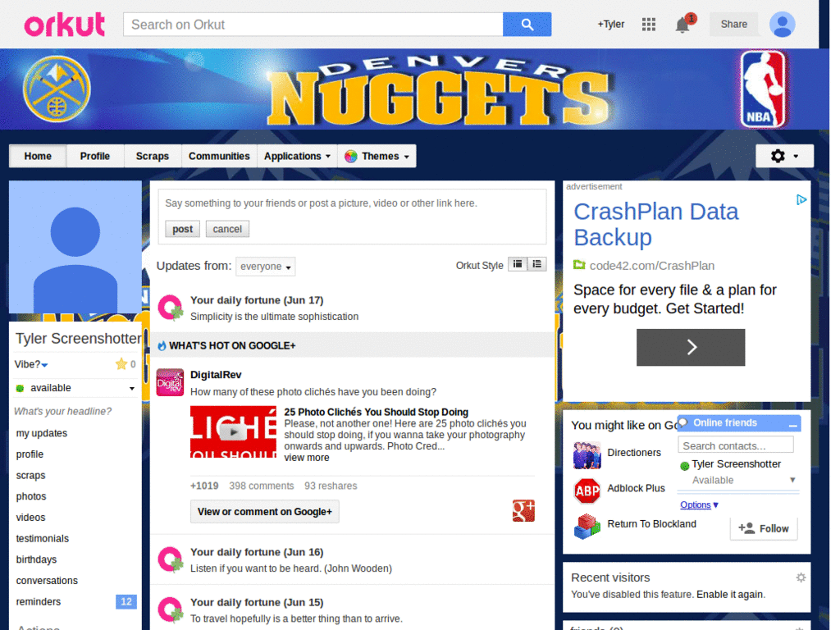Click the Search on Orkut field
The image size is (840, 630).
coord(313,25)
